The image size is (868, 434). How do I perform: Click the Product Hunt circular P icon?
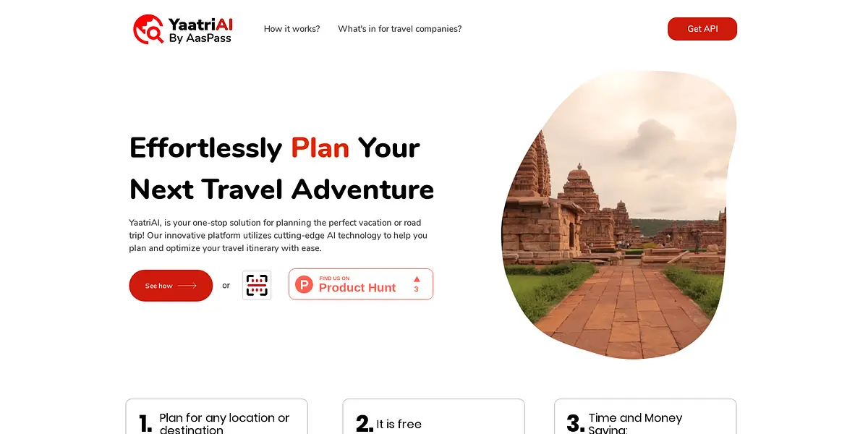coord(305,284)
